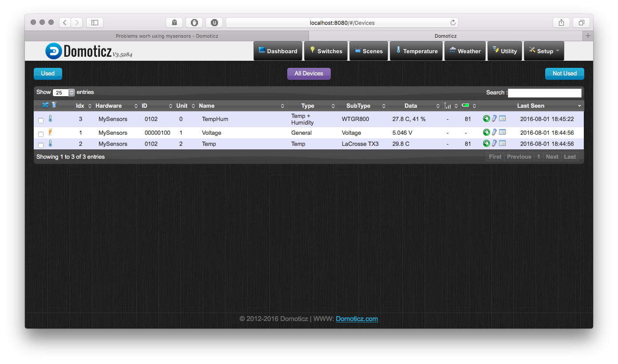
Task: Click the Last pagination button
Action: [x=570, y=157]
